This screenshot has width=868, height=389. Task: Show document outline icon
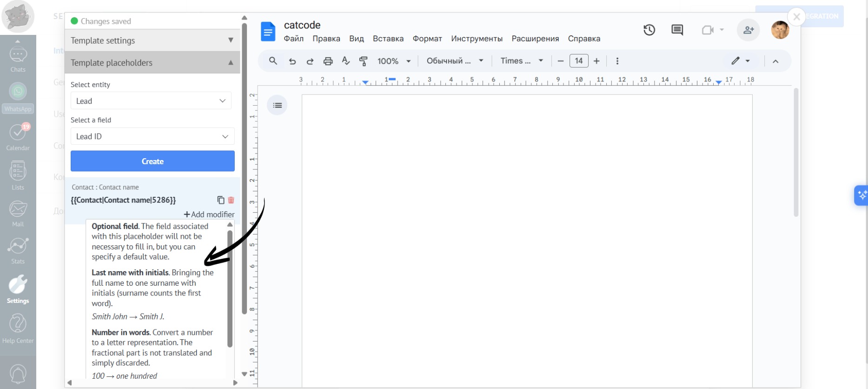coord(277,106)
